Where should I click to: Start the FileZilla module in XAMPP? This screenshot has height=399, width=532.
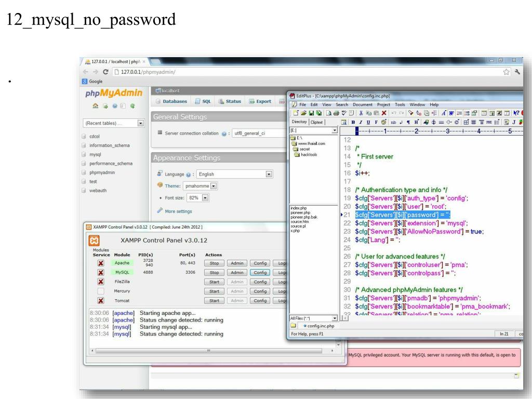click(x=214, y=282)
